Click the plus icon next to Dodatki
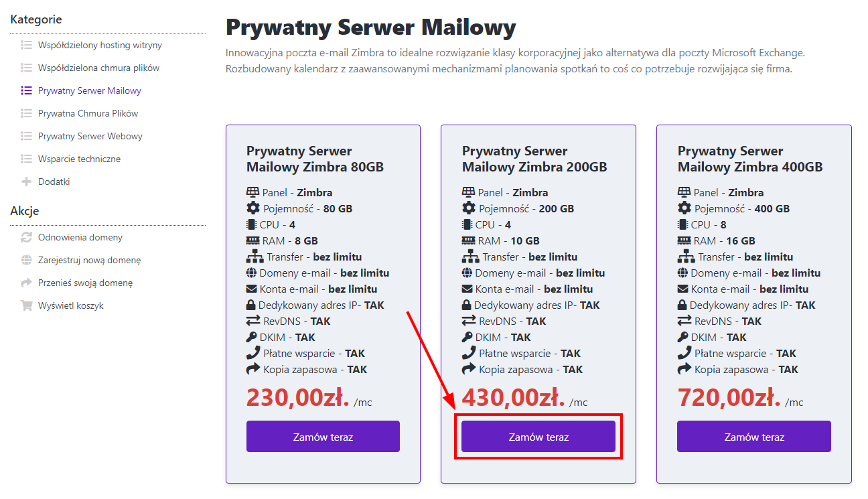 pos(27,182)
